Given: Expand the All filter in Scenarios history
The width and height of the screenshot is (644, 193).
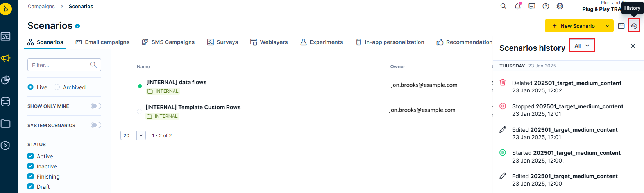Looking at the screenshot, I should point(581,46).
